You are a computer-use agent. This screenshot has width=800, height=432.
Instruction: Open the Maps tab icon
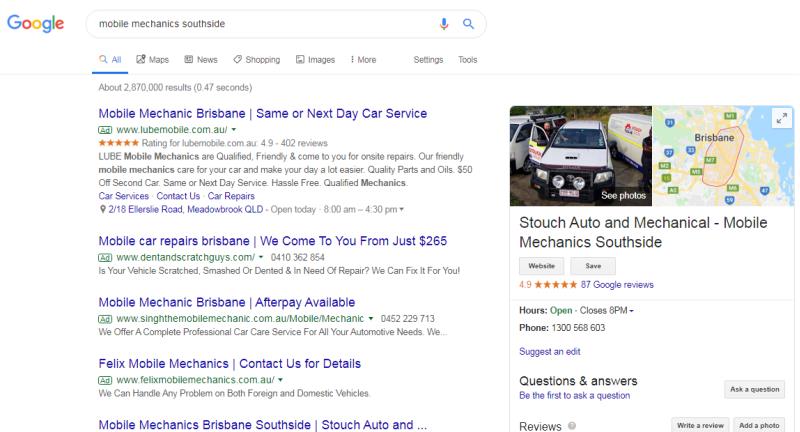141,59
